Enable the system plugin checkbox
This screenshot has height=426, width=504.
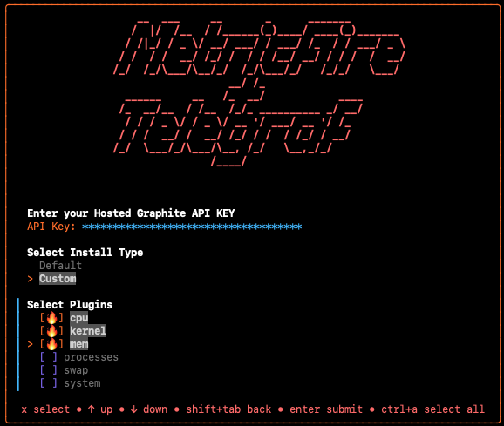49,383
